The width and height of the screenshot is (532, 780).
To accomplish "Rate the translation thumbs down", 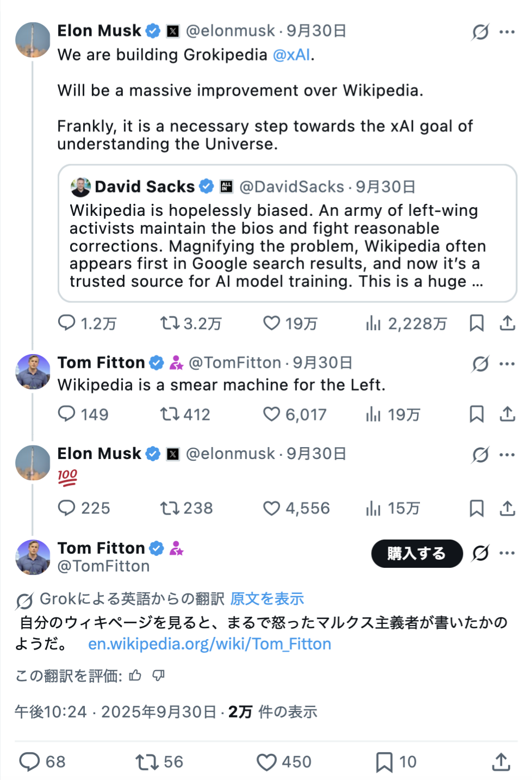I will pos(158,676).
